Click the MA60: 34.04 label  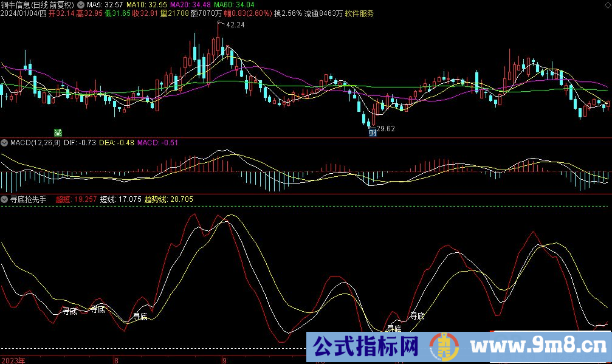coord(234,5)
